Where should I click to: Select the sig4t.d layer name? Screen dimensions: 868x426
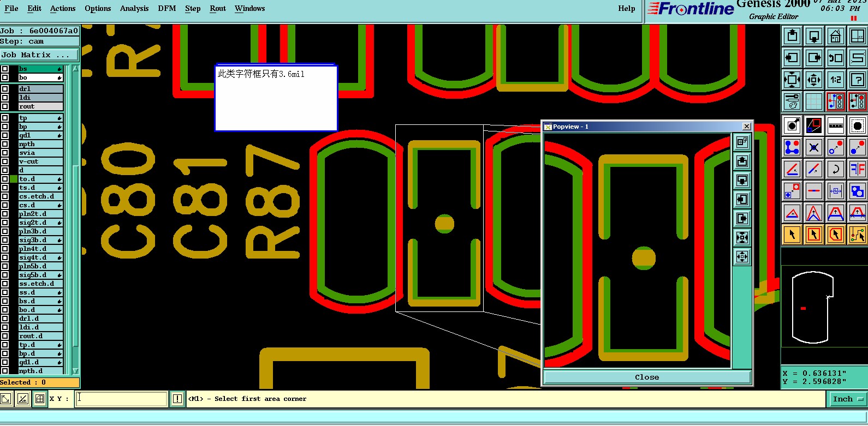tap(40, 257)
